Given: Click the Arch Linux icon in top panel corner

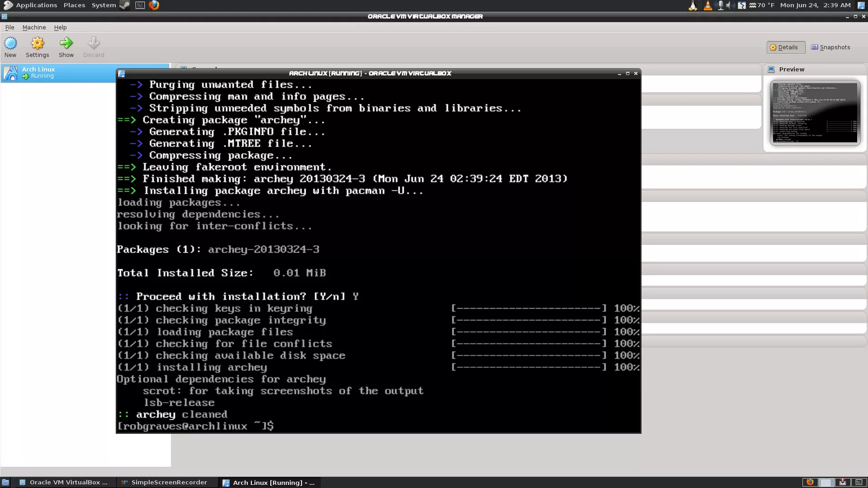Looking at the screenshot, I should pyautogui.click(x=861, y=5).
